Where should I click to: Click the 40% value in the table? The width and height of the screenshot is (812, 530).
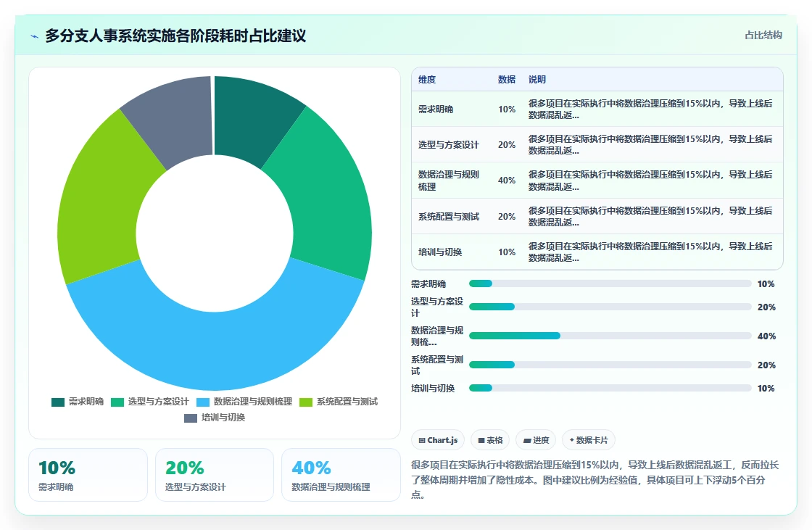point(507,181)
